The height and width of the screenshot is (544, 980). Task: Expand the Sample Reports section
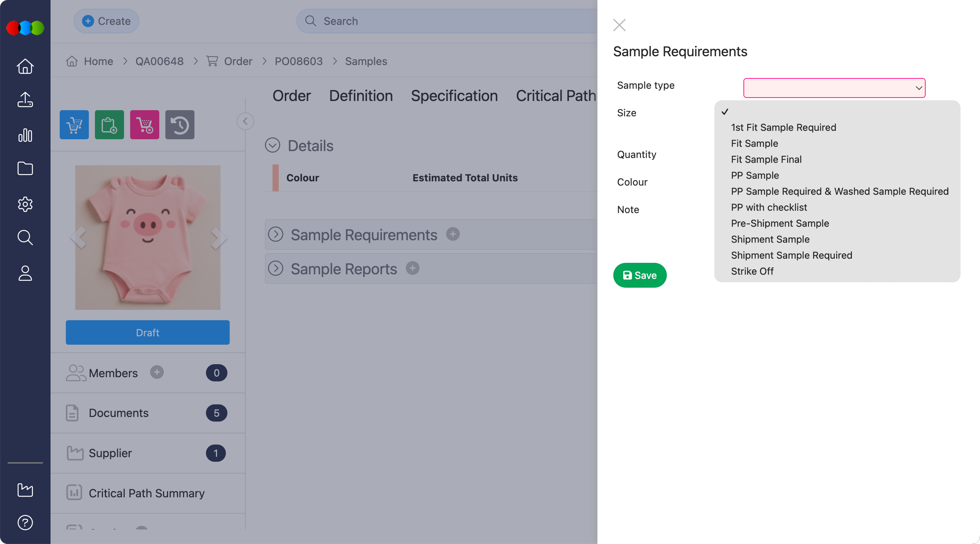276,269
